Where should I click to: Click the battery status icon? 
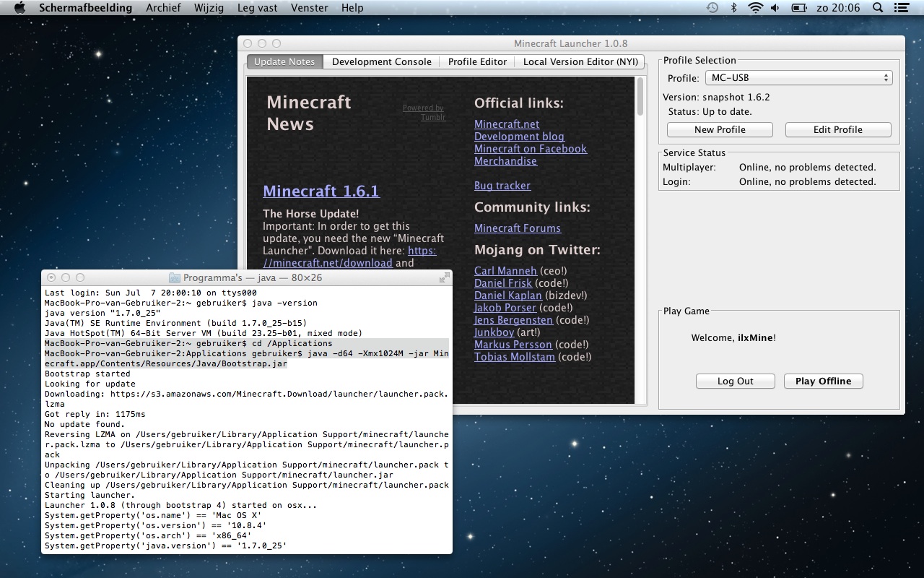pyautogui.click(x=798, y=8)
